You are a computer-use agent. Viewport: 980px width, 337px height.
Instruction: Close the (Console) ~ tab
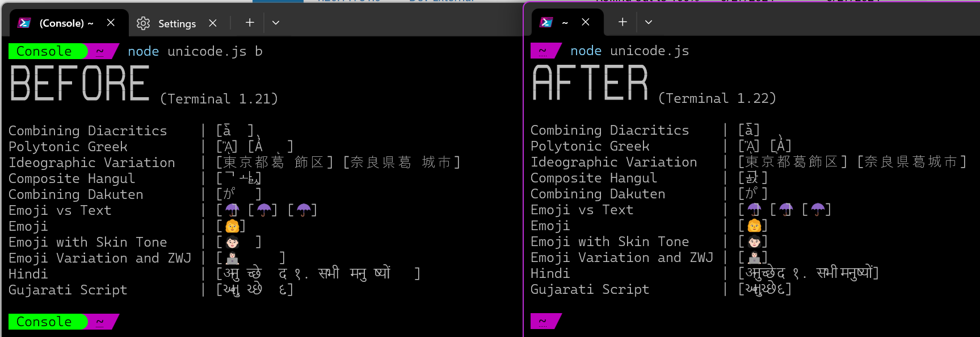point(111,23)
